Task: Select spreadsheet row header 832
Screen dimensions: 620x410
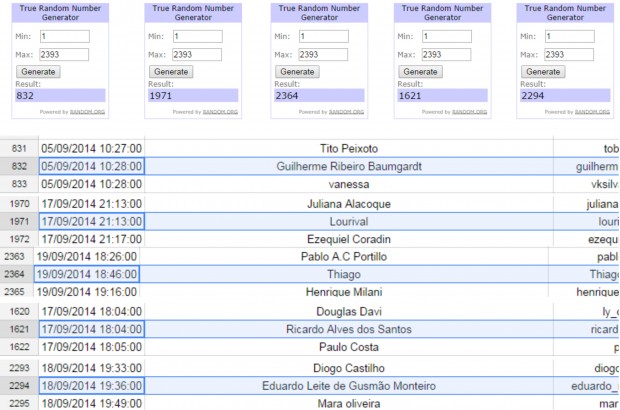Action: 19,166
